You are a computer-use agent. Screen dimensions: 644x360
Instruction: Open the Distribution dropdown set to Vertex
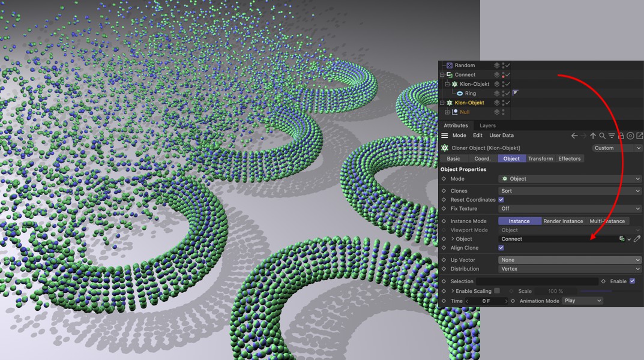tap(570, 269)
